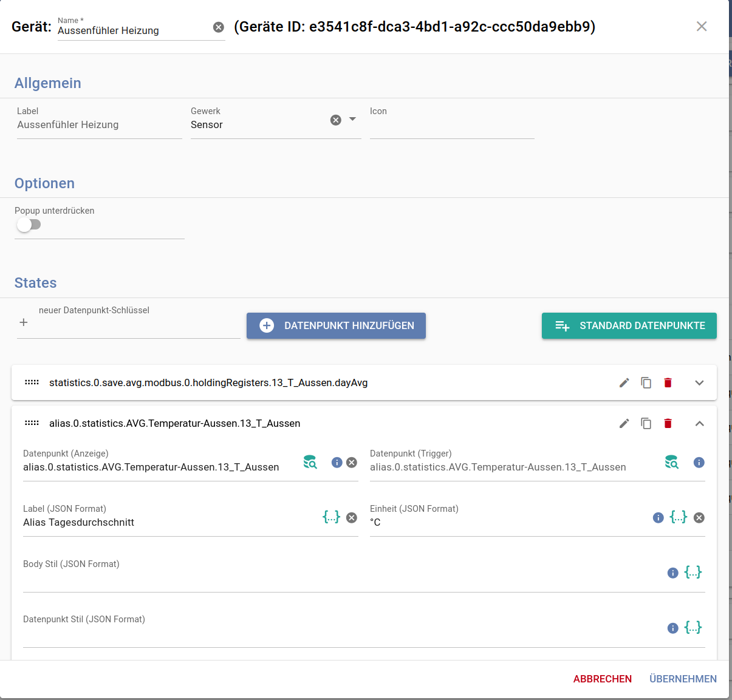The width and height of the screenshot is (732, 700).
Task: Delete the alias.0.statistics.AVG datapoint row
Action: coord(668,423)
